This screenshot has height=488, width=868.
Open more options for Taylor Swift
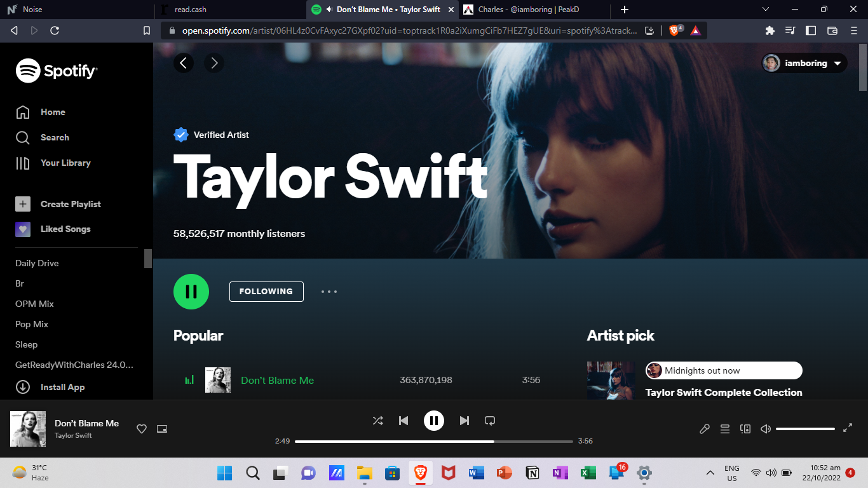click(x=329, y=292)
